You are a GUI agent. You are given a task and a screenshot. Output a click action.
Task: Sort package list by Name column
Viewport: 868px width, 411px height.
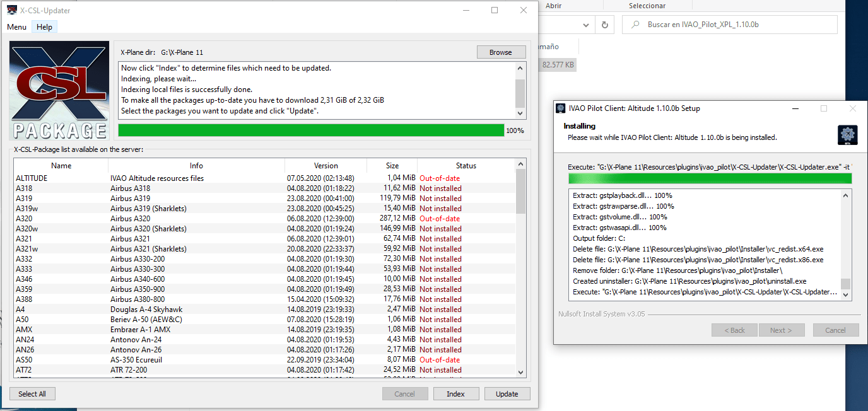(61, 166)
